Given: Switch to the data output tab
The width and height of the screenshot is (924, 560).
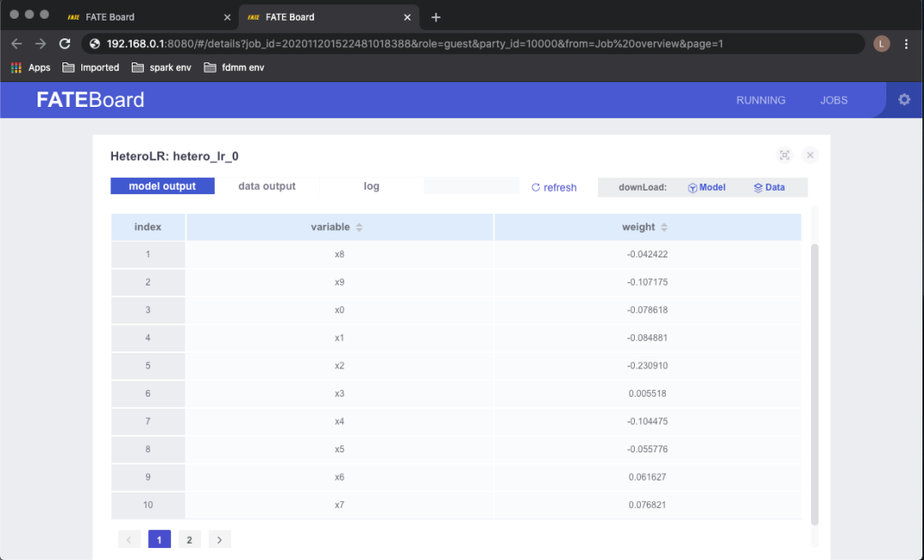Looking at the screenshot, I should click(x=267, y=186).
